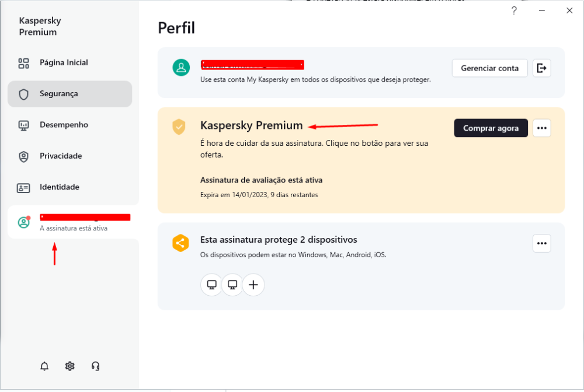Select the second protected device icon
The height and width of the screenshot is (392, 584).
point(232,285)
